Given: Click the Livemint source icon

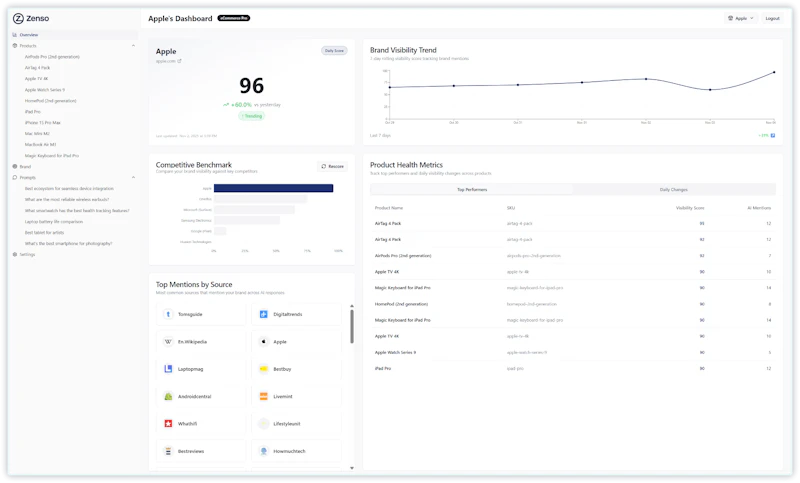Looking at the screenshot, I should [264, 396].
